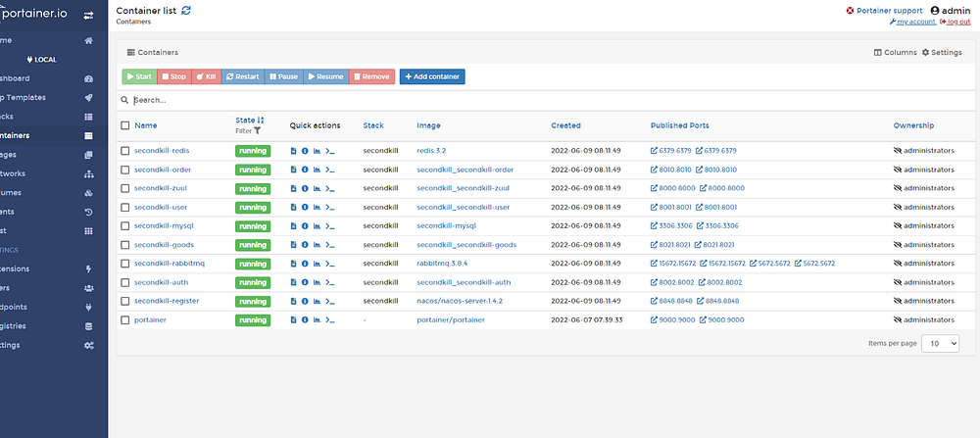Open Networks sitemap icon in sidebar
980x438 pixels.
coord(89,173)
